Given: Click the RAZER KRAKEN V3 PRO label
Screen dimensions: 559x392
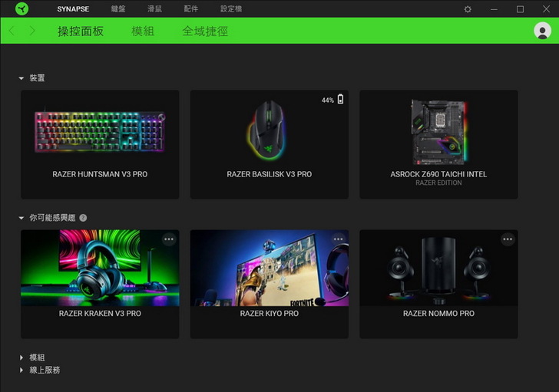Looking at the screenshot, I should coord(100,313).
